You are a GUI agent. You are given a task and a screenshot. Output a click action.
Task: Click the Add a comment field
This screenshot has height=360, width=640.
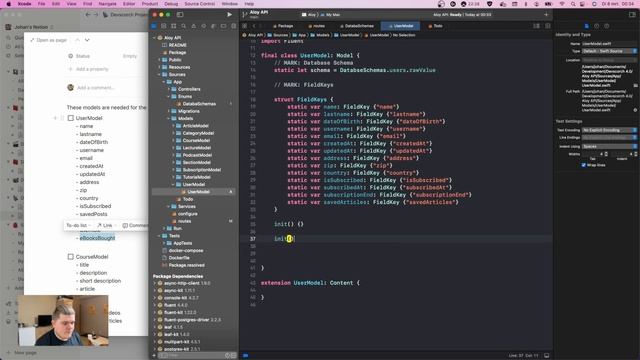coord(96,87)
